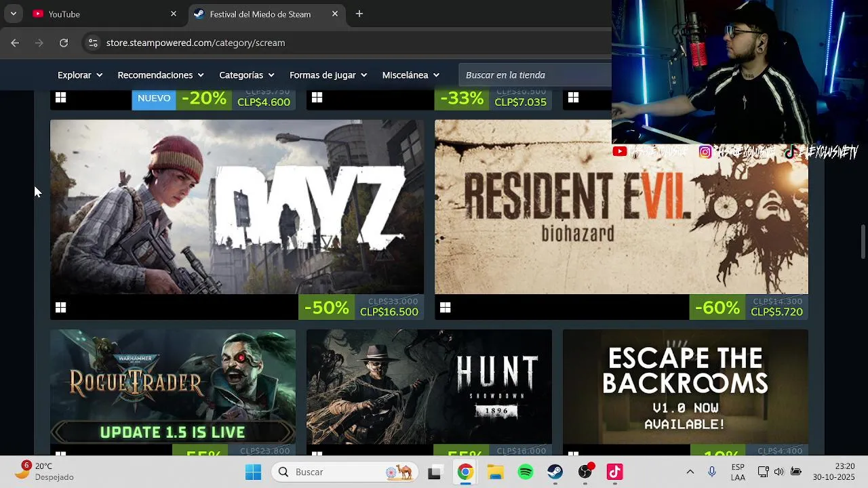868x488 pixels.
Task: Click Resident Evil price CLP$5.720
Action: [x=776, y=312]
